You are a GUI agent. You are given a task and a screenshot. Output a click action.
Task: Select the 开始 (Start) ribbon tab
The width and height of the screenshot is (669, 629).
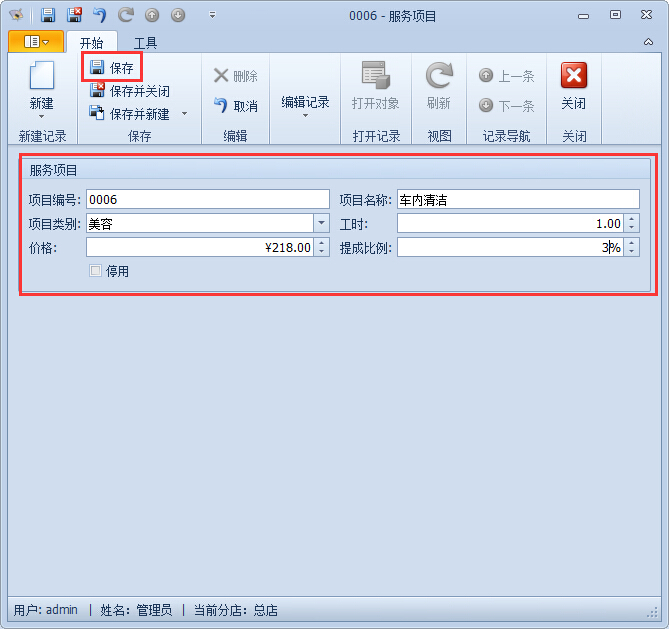pos(91,43)
